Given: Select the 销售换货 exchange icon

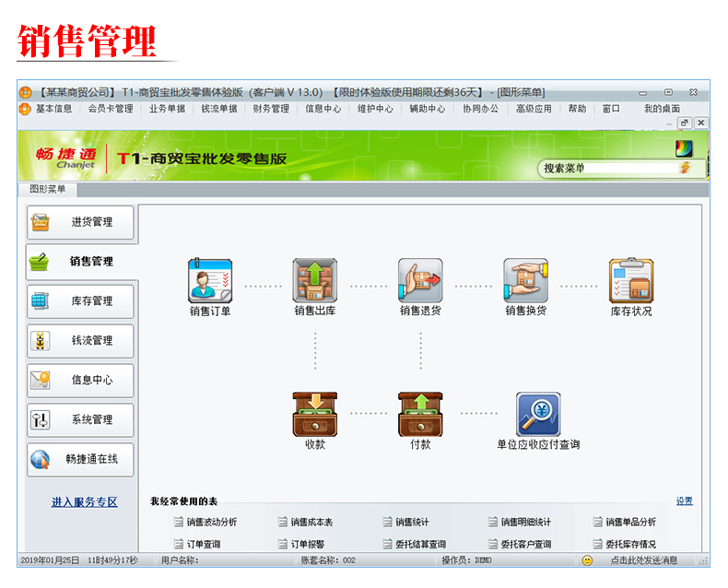Looking at the screenshot, I should [525, 281].
